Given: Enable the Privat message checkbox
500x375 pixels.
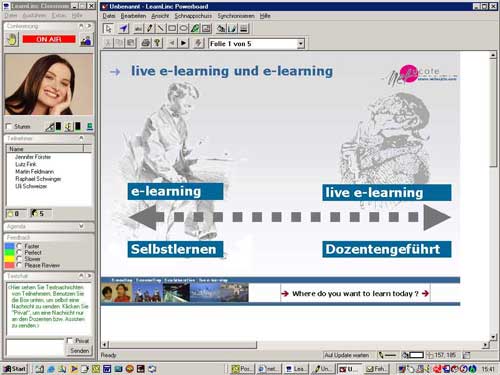Looking at the screenshot, I should click(x=69, y=341).
